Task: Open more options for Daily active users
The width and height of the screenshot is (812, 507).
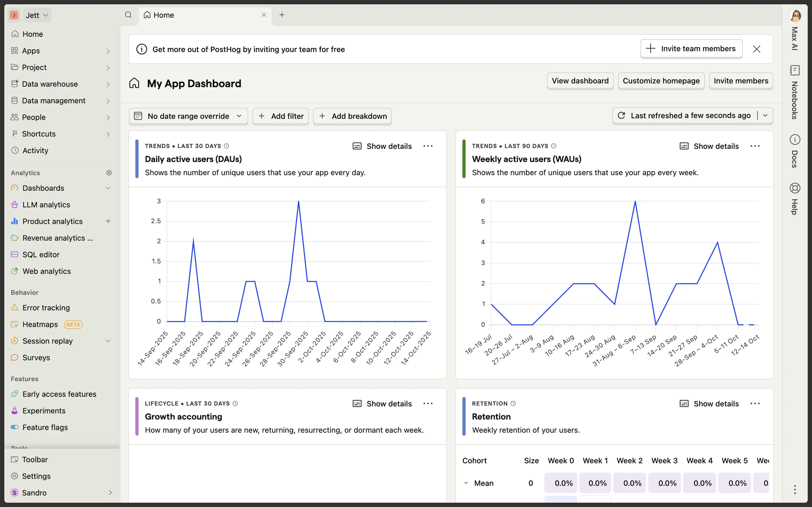Action: [x=428, y=146]
